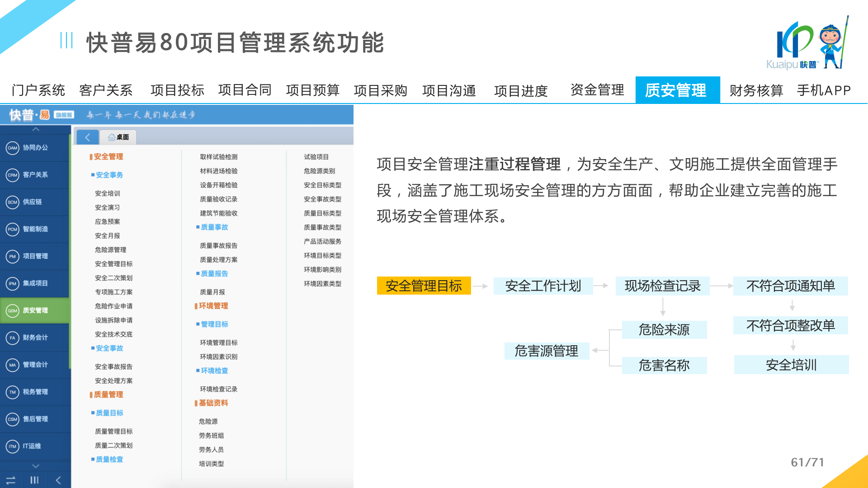
Task: Click the ITM IT运维 sidebar icon
Action: point(12,446)
